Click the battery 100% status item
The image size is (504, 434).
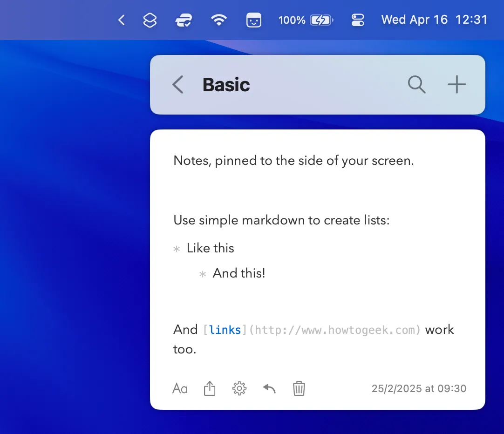tap(305, 20)
